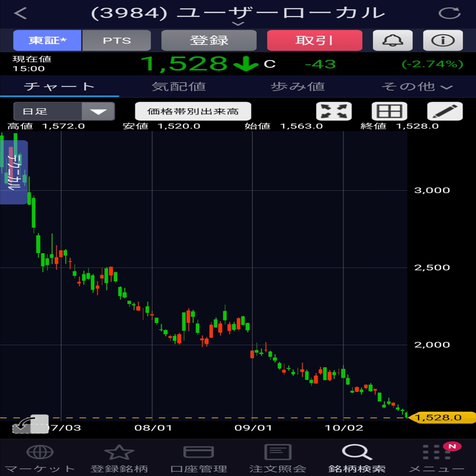Viewport: 476px width, 476px height.
Task: Tap 登録 register button
Action: 209,41
